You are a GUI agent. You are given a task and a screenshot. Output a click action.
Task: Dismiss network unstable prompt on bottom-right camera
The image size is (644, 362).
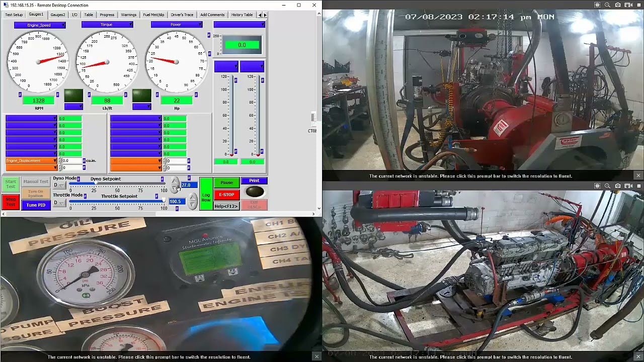pos(638,356)
